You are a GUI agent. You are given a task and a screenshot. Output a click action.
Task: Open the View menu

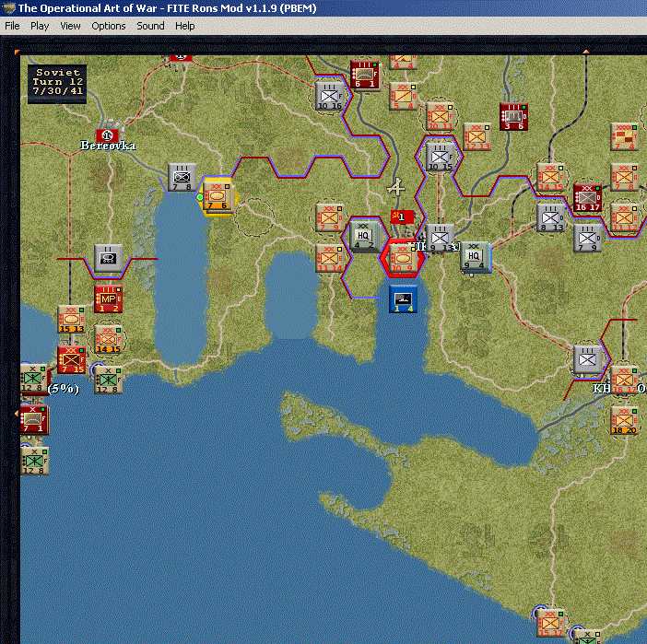point(70,26)
